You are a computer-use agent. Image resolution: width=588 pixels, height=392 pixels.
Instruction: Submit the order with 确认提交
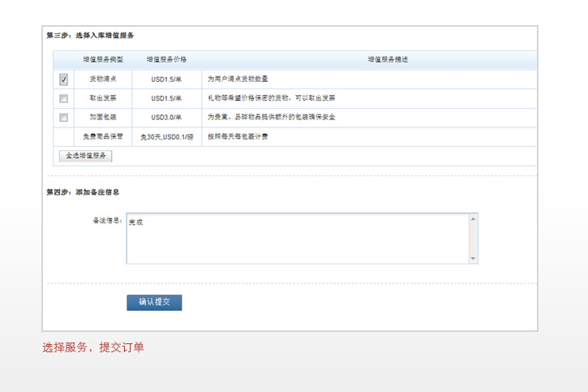point(154,302)
